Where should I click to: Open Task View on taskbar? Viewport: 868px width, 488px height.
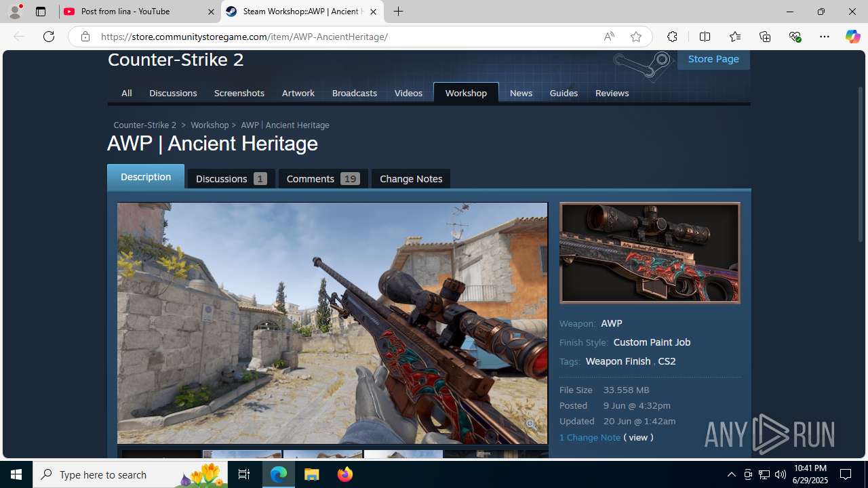[244, 474]
